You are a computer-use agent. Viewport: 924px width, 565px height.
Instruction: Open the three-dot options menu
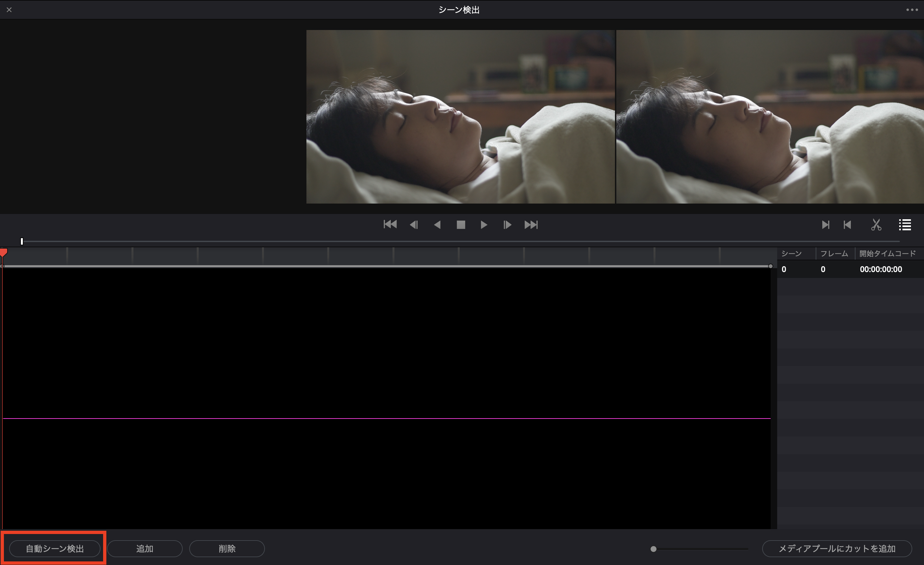coord(912,10)
